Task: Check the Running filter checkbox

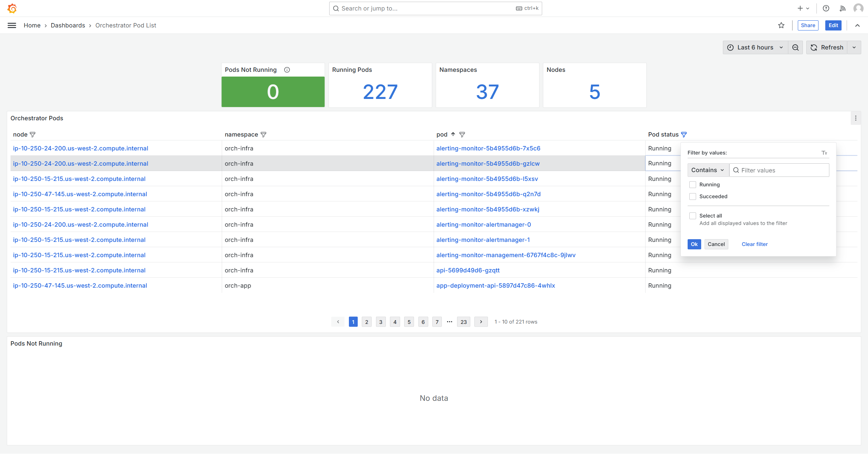Action: pyautogui.click(x=693, y=185)
